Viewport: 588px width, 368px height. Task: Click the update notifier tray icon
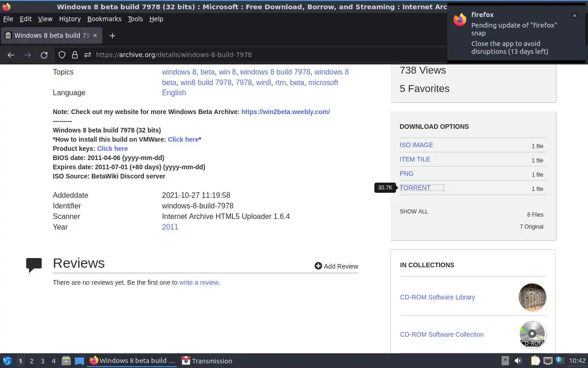point(559,360)
